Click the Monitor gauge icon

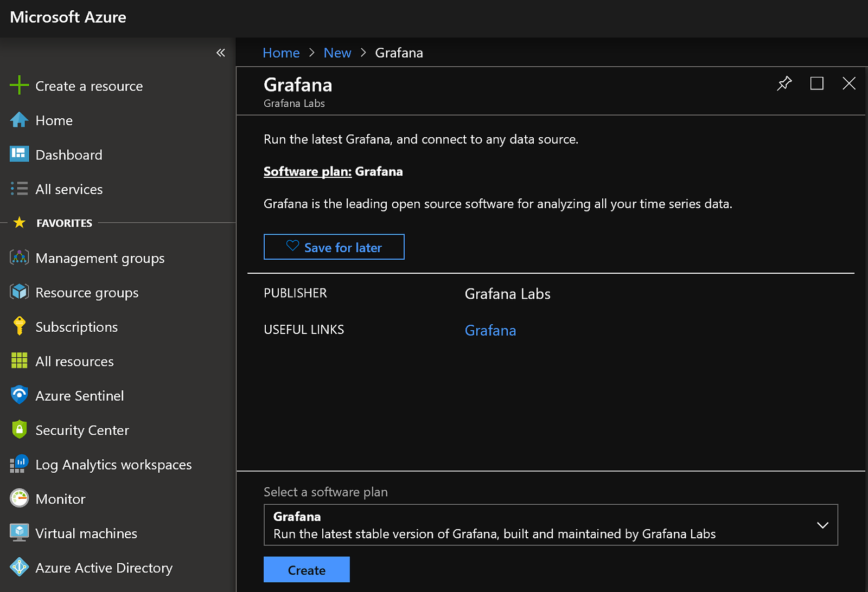(19, 498)
